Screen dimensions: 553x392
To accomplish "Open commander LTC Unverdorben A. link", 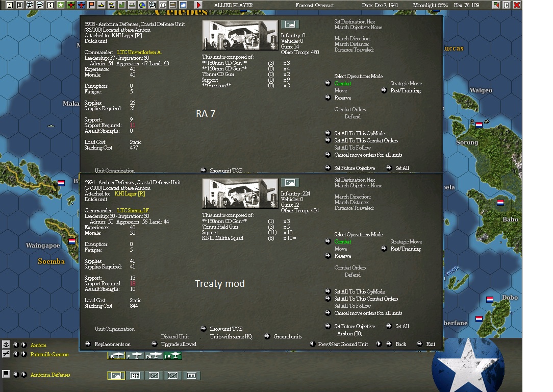I will coord(139,52).
